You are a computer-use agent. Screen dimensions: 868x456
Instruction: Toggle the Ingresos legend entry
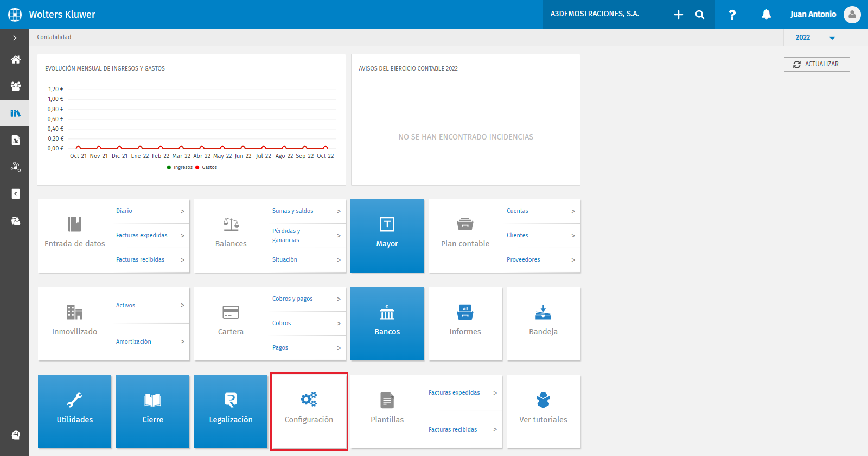(180, 167)
